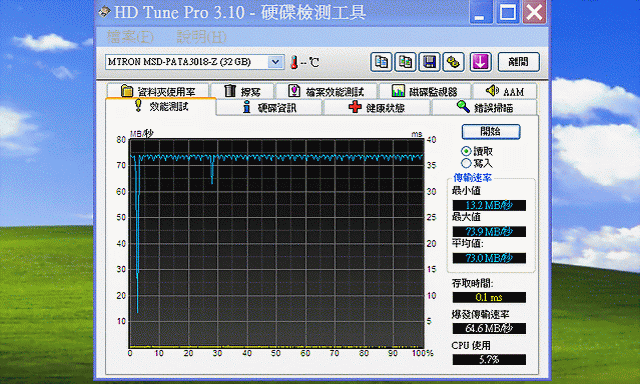
Task: Click the HD Tune title bar app icon
Action: 104,12
